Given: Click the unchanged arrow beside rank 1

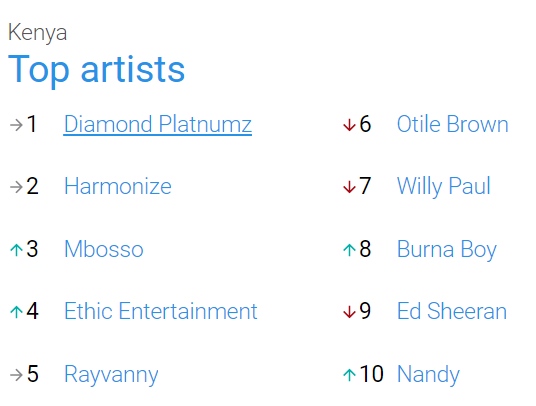Looking at the screenshot, I should pyautogui.click(x=16, y=125).
